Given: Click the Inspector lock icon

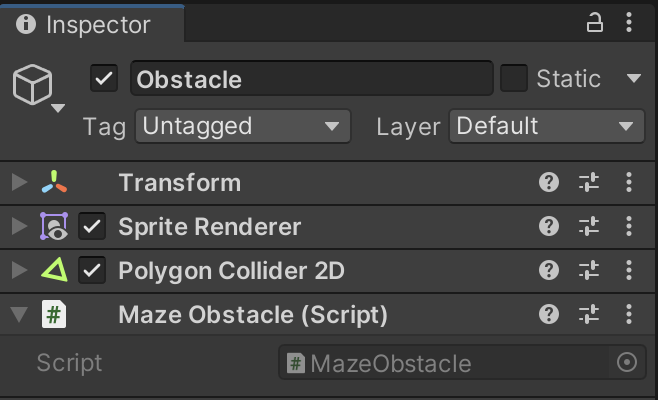Looking at the screenshot, I should [596, 22].
